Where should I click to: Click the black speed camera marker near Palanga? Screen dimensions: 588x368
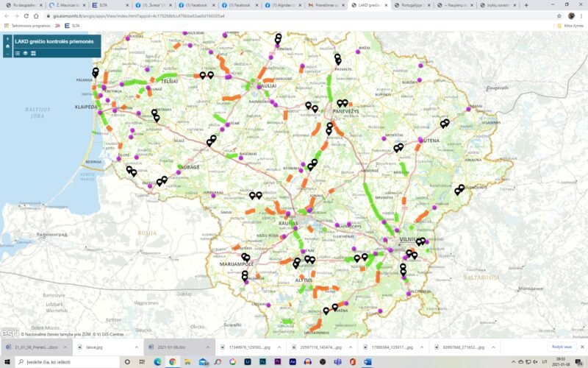tap(96, 72)
